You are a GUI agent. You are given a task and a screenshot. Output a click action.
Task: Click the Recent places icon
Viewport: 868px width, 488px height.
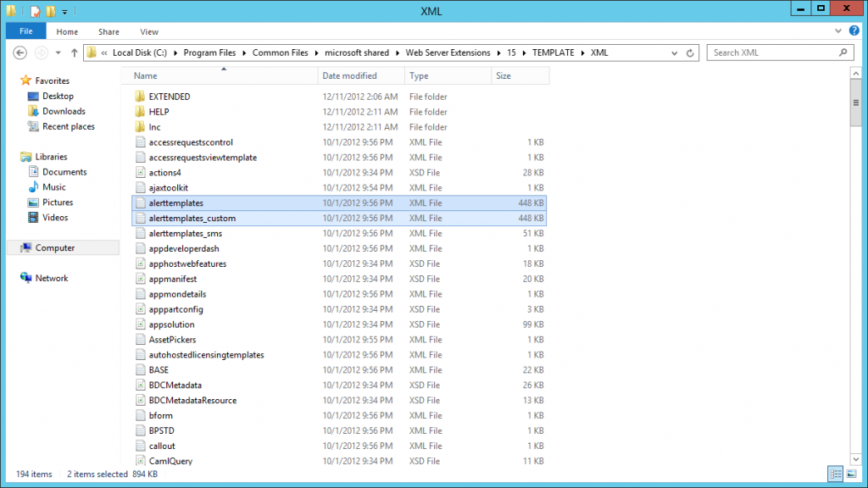click(x=33, y=127)
